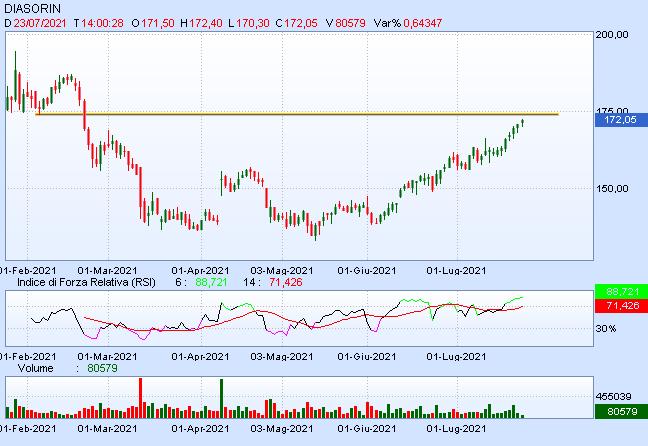Screen dimensions: 648x446
Task: Select the date value 23/07/2021
Action: [40, 23]
